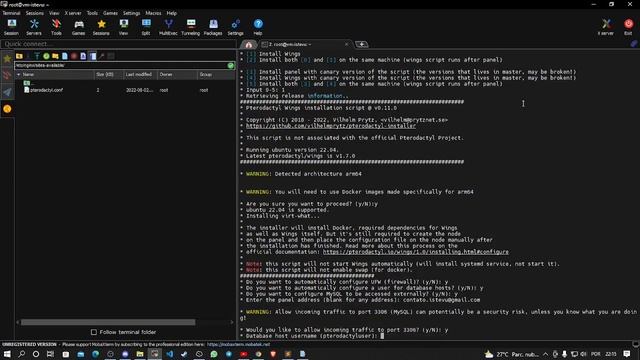Confirm the remote path with green check

pos(231,65)
